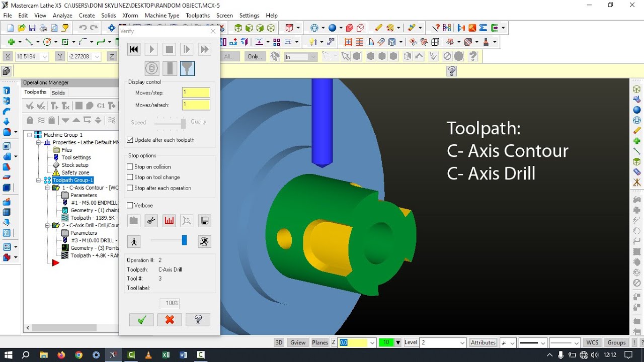Open the red bar chart measure icon
644x362 pixels.
tap(169, 220)
